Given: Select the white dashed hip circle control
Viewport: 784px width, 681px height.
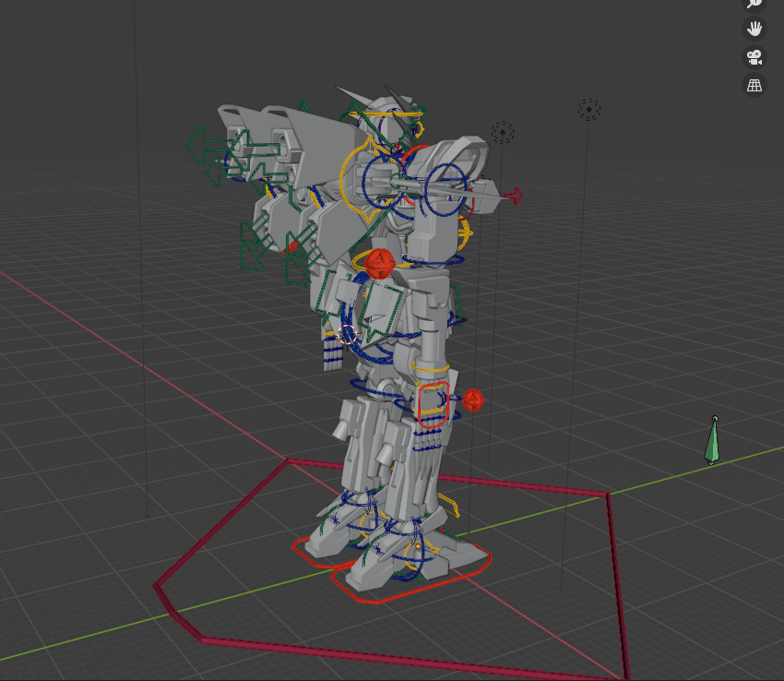Looking at the screenshot, I should pos(346,336).
